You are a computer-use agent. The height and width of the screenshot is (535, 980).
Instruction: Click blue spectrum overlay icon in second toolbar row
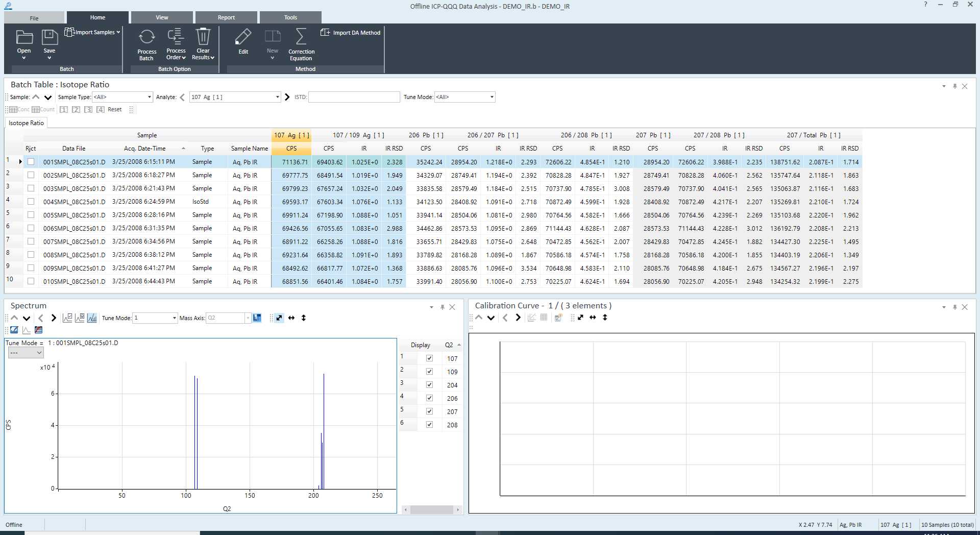pyautogui.click(x=14, y=330)
